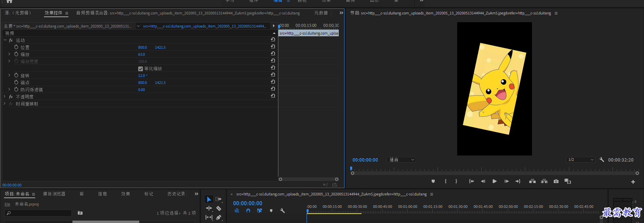Viewport: 644px width, 223px height.
Task: Click the Lift button
Action: point(532,181)
